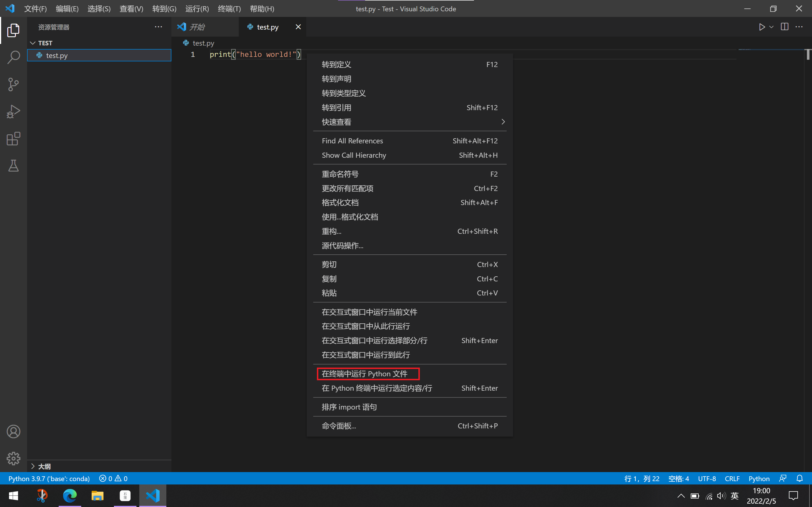The height and width of the screenshot is (507, 812).
Task: Select 在终端中运行 Python 文件 menu entry
Action: [x=365, y=374]
